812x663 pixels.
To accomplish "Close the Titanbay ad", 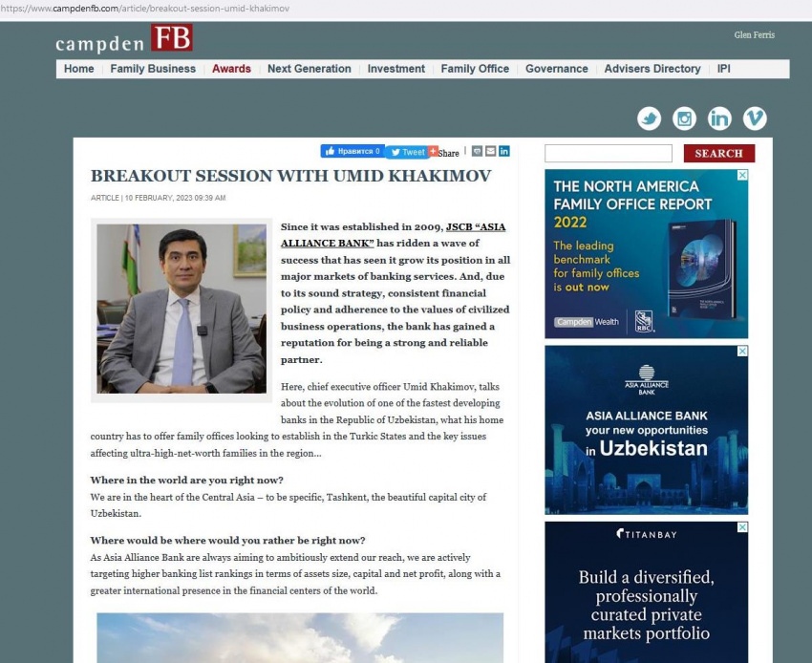I will click(x=742, y=527).
